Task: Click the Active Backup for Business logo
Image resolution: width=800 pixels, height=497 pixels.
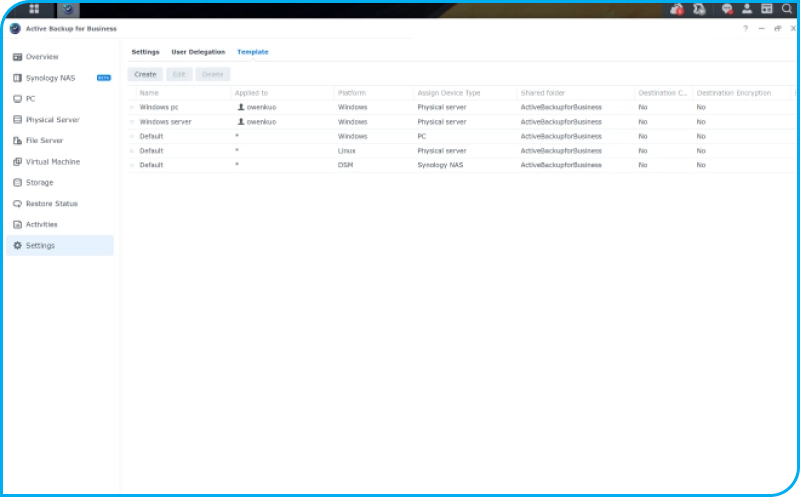Action: [15, 29]
